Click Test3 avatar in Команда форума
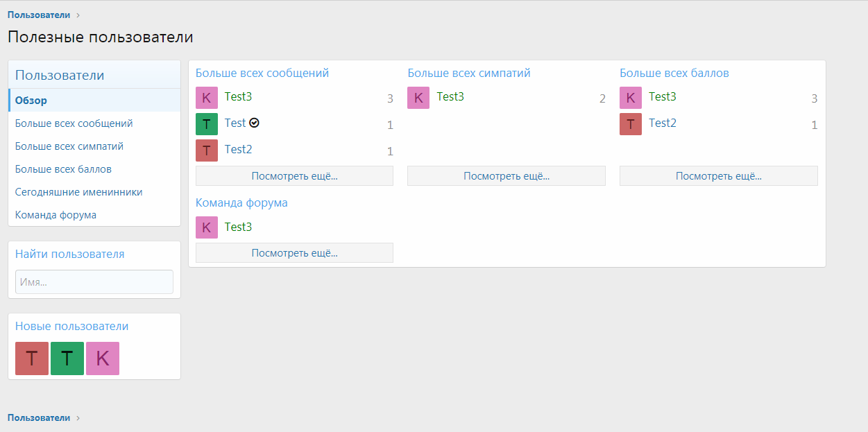This screenshot has height=432, width=868. pyautogui.click(x=206, y=227)
